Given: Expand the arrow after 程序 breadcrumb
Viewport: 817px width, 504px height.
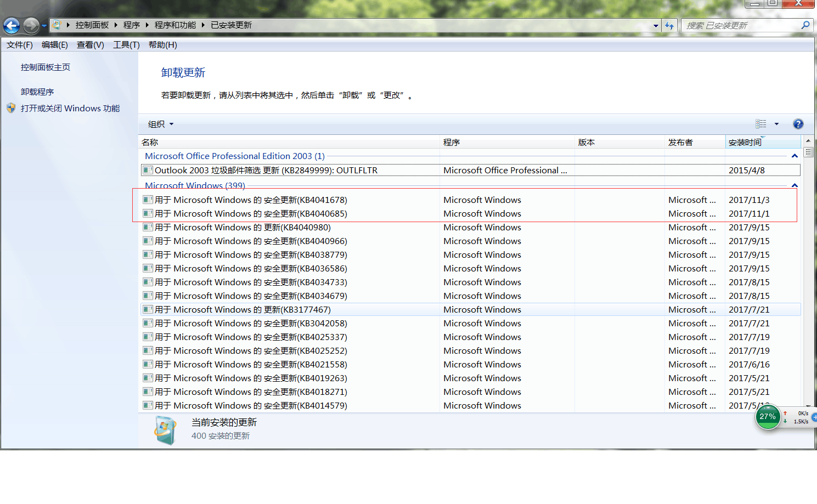Looking at the screenshot, I should (147, 25).
